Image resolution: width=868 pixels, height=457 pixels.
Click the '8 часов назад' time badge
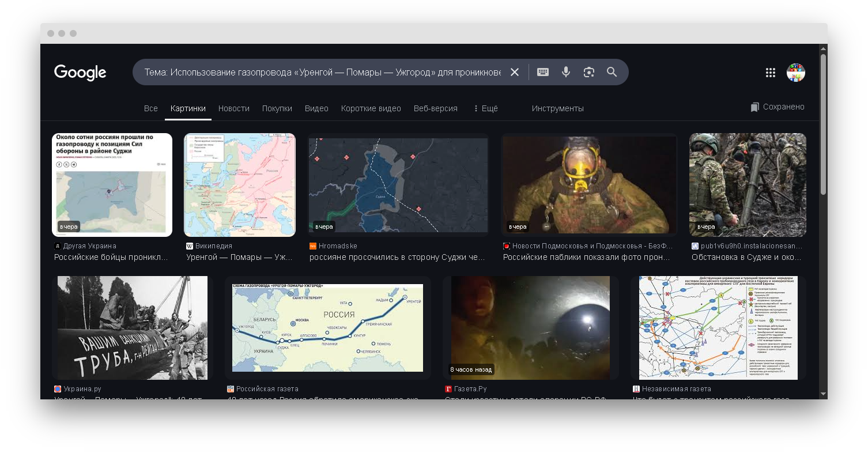[x=471, y=369]
